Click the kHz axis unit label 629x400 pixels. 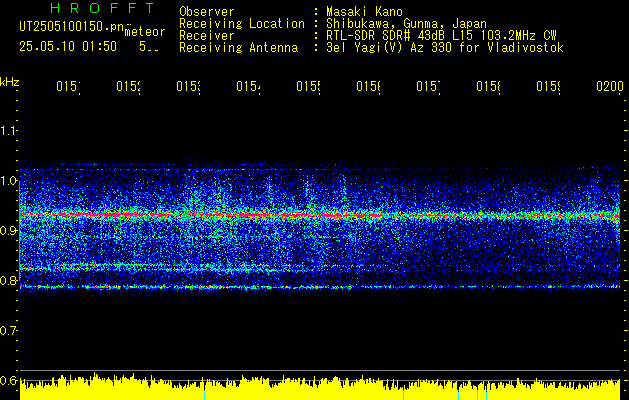click(10, 82)
